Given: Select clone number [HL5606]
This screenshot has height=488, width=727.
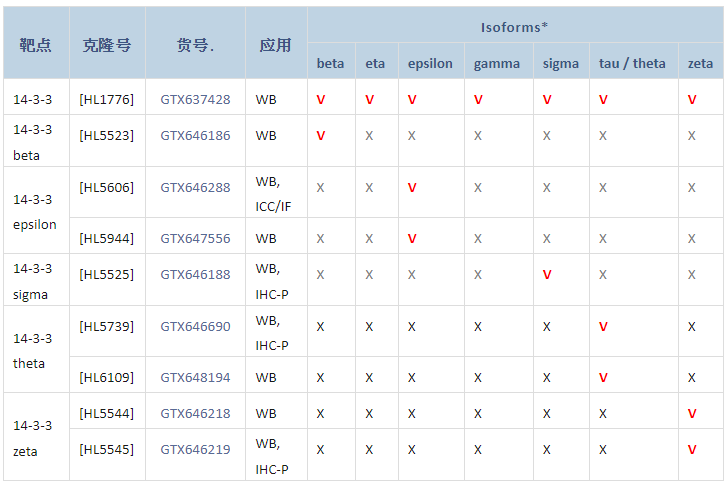Looking at the screenshot, I should click(x=107, y=188).
